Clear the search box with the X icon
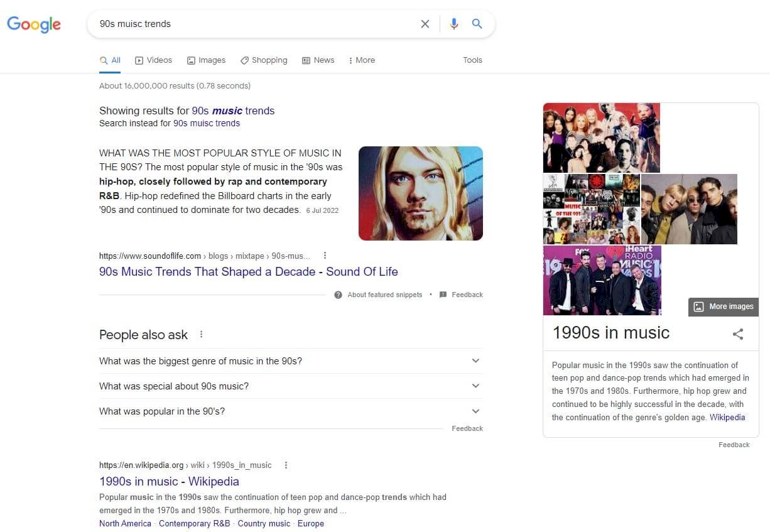Viewport: 770px width, 532px height. (x=425, y=24)
